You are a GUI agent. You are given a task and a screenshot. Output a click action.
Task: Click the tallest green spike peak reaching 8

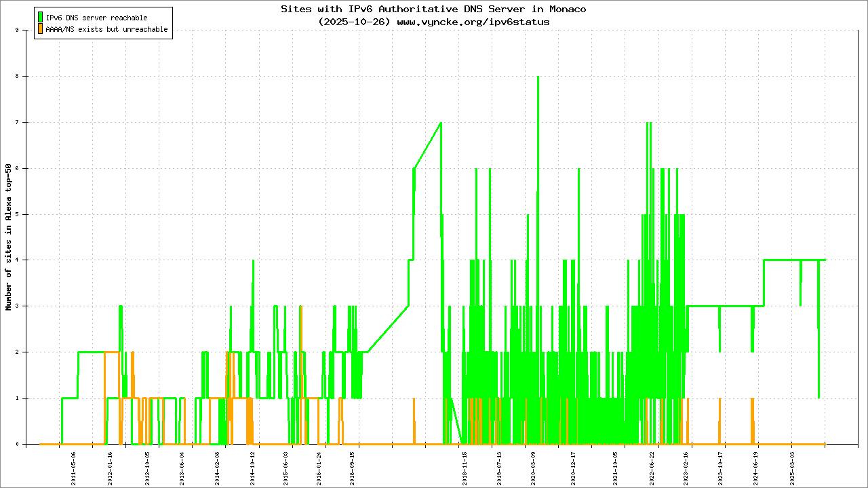point(538,77)
